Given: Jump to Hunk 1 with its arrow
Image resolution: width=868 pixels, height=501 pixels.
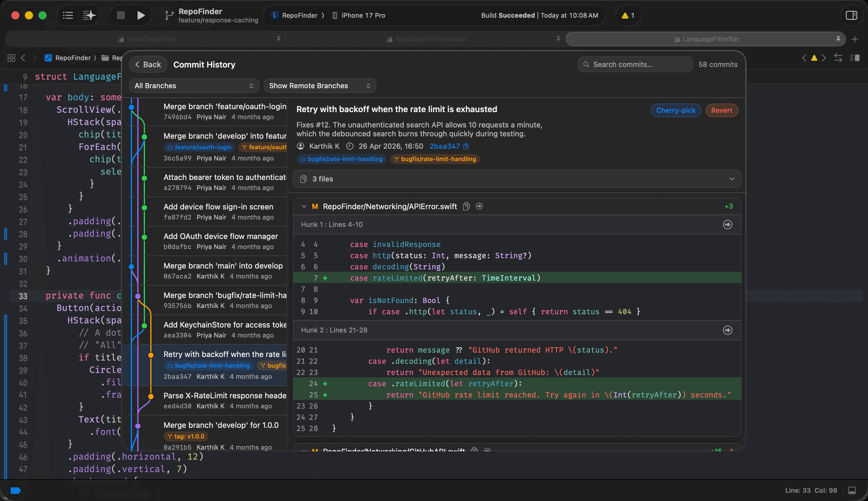Looking at the screenshot, I should pyautogui.click(x=727, y=225).
